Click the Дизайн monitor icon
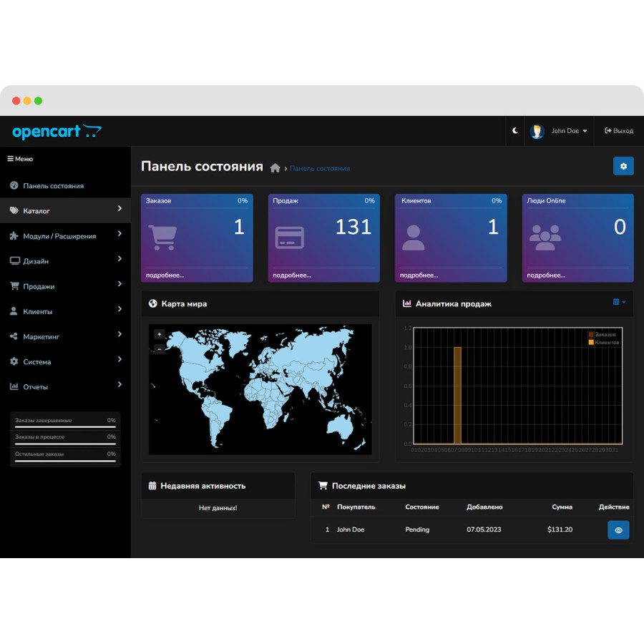The width and height of the screenshot is (644, 644). 15,260
